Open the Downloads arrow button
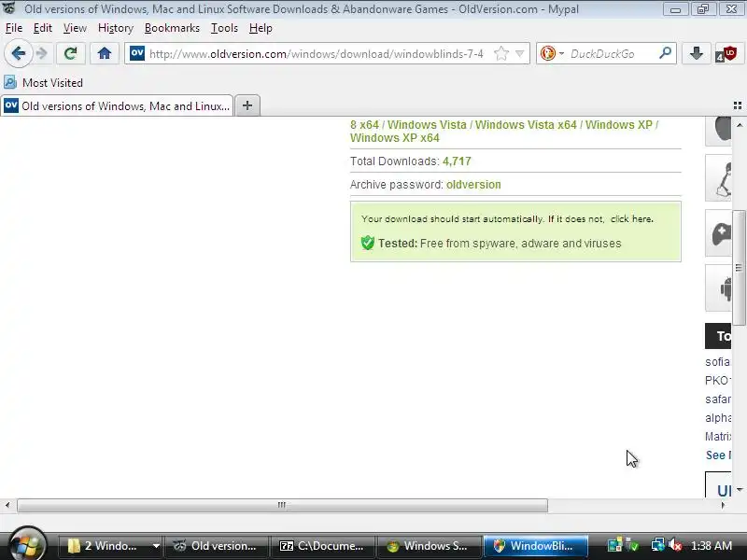747x560 pixels. [x=696, y=53]
